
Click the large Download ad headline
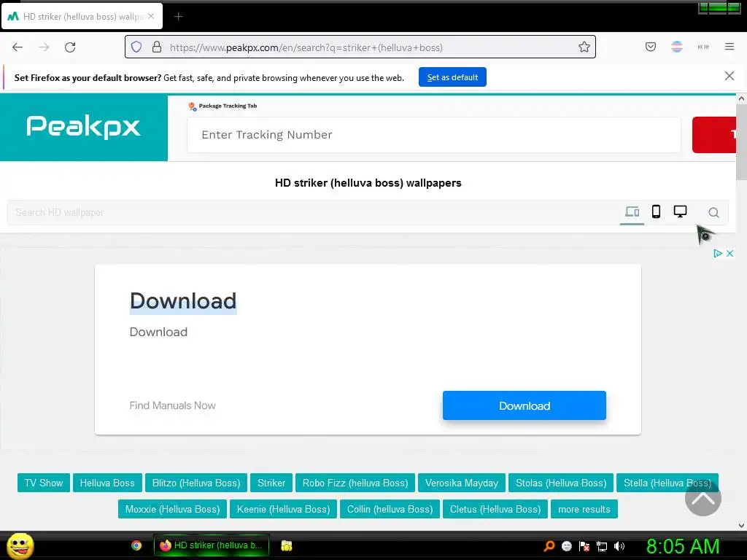pos(183,301)
